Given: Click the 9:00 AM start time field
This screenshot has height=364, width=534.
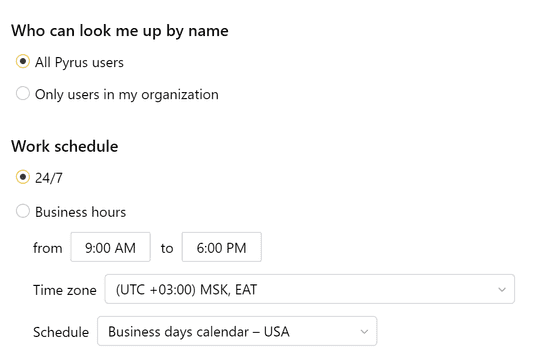Looking at the screenshot, I should pos(110,247).
